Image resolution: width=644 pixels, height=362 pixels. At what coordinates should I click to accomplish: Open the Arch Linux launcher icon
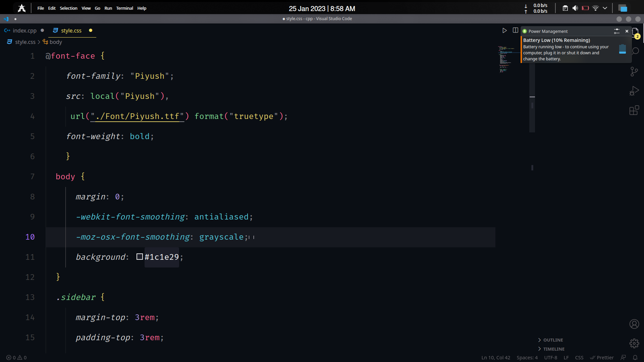tap(22, 8)
